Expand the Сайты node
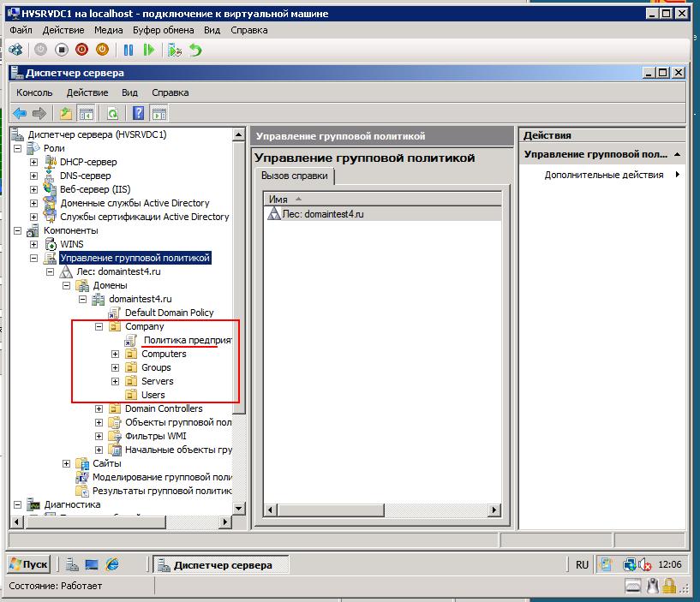This screenshot has height=602, width=700. tap(67, 463)
